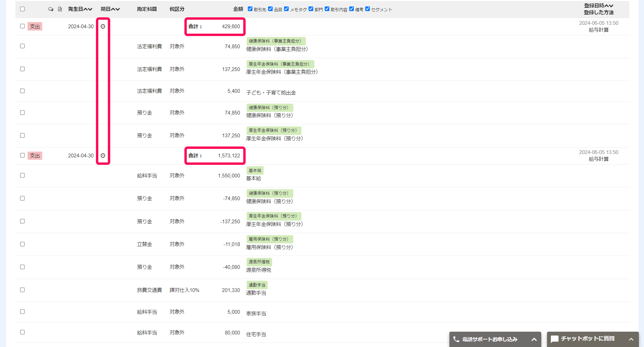Uncheck the 備考 column checkbox
This screenshot has width=644, height=347.
(351, 9)
